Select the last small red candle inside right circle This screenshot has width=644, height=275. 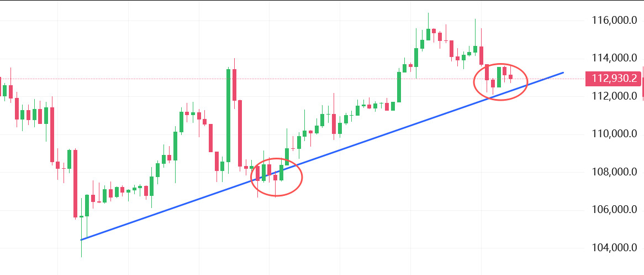511,77
